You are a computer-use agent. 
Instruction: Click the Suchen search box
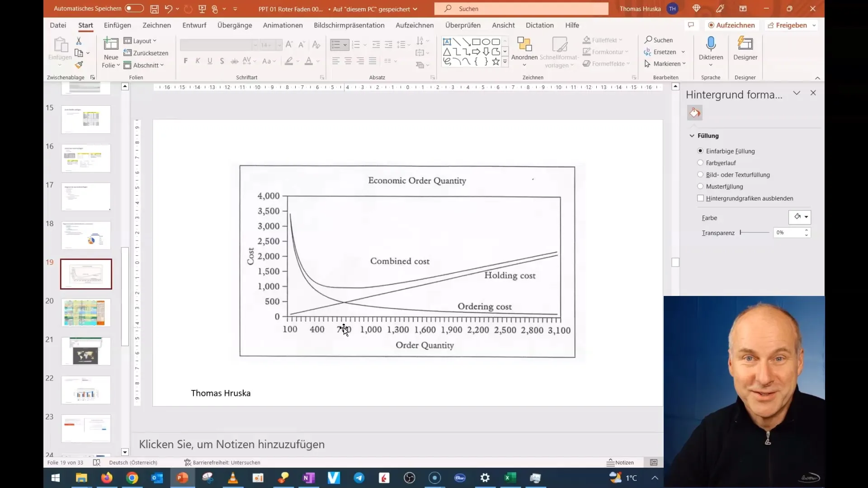[521, 9]
